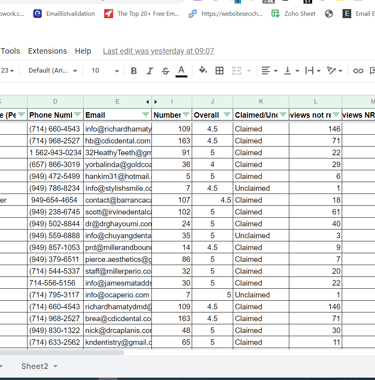Open the Tools menu
Screen dimensions: 375x380
(10, 51)
